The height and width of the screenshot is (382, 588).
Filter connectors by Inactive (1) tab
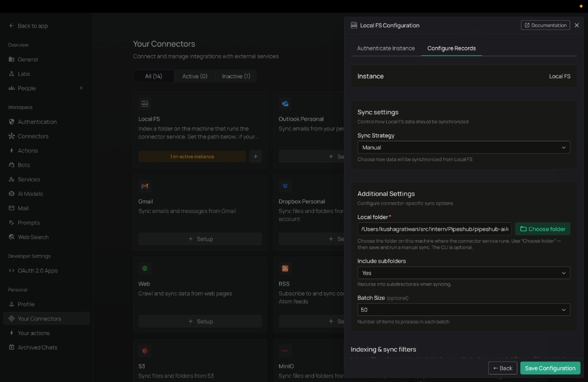(x=236, y=76)
